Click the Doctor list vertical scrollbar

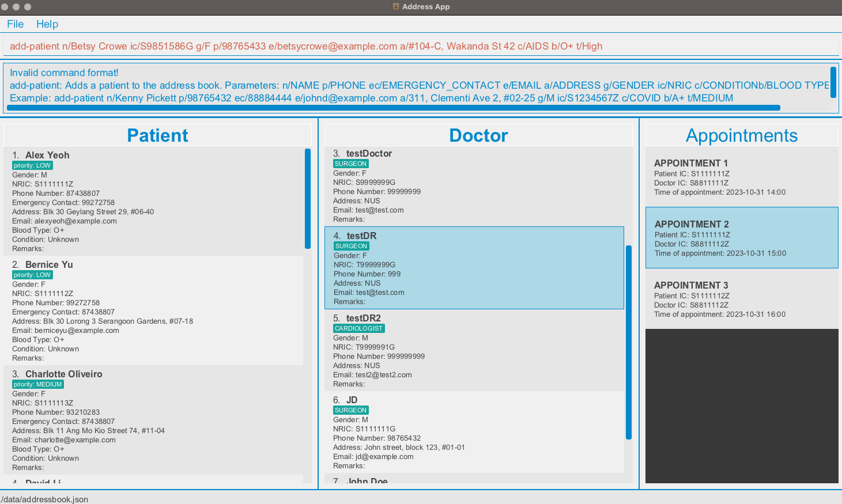(629, 342)
